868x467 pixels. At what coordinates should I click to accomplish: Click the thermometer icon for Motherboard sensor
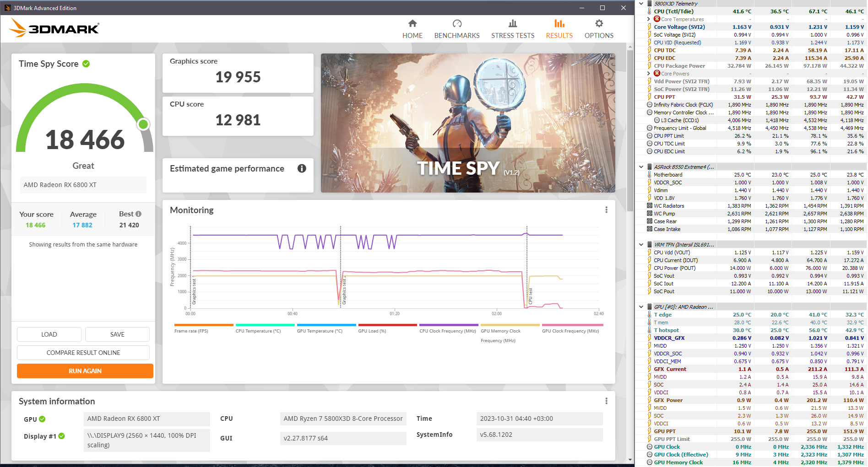click(649, 175)
